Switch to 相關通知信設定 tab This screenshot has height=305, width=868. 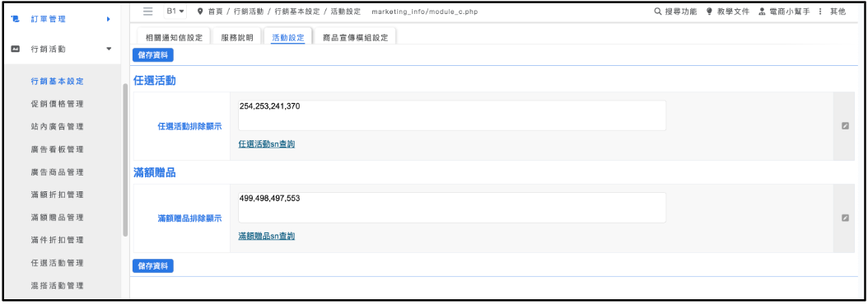pos(174,37)
